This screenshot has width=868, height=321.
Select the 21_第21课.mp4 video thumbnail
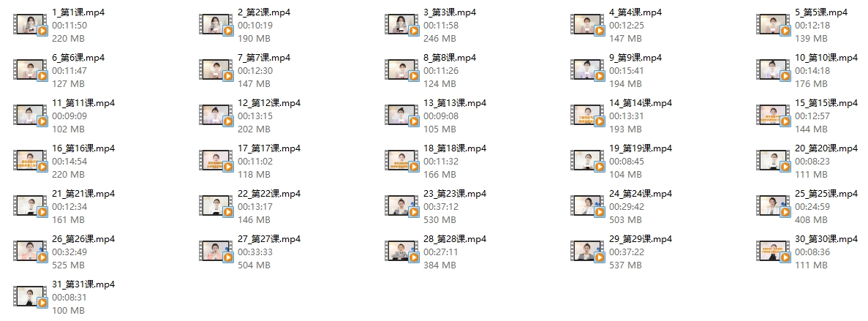31,207
